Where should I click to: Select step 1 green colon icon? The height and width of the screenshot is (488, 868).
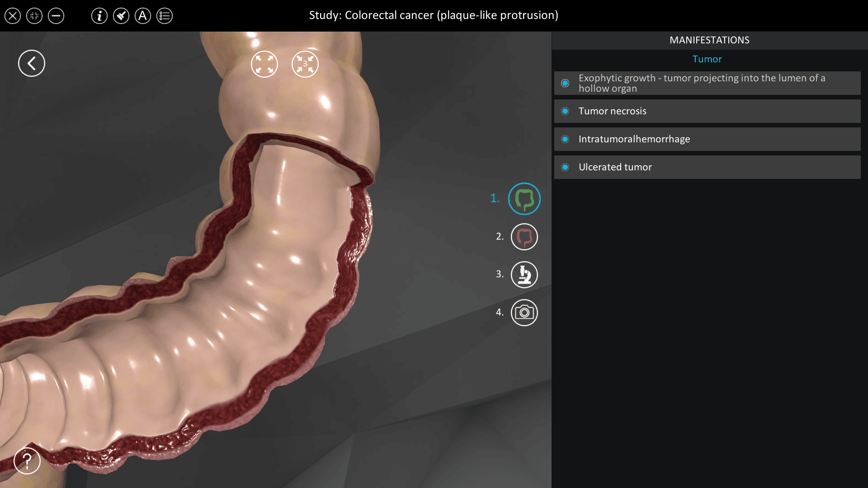pos(524,199)
